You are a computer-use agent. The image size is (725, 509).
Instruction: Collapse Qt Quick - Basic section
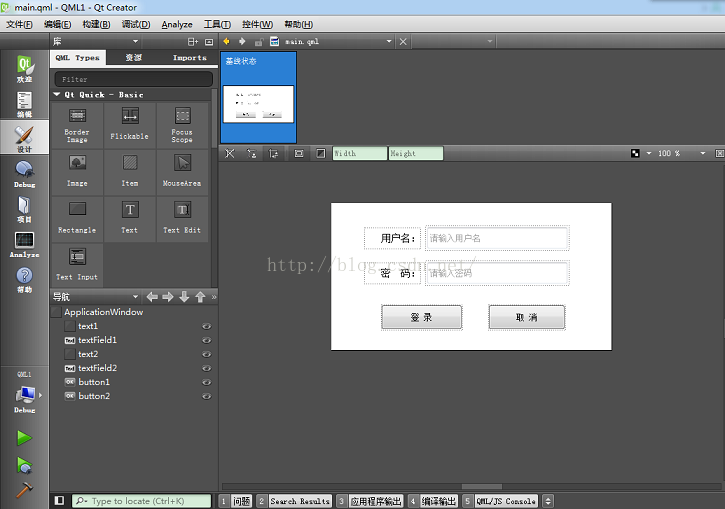coord(57,94)
